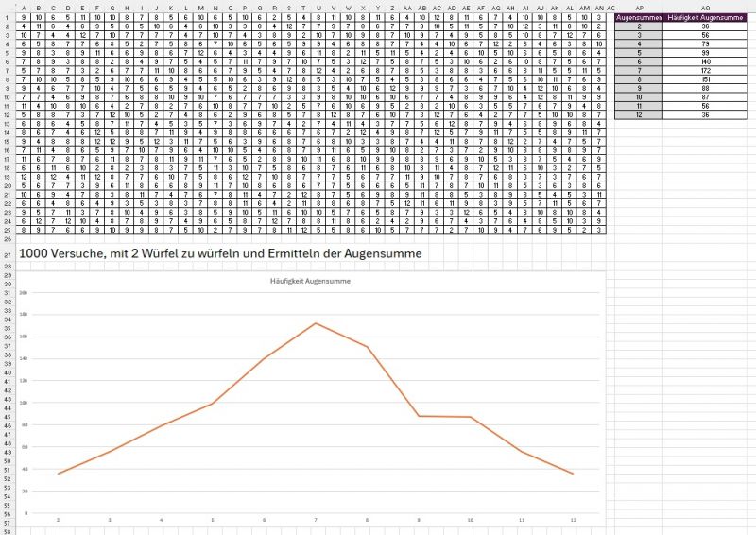
Task: Select the frequency cell showing 151
Action: pyautogui.click(x=701, y=79)
